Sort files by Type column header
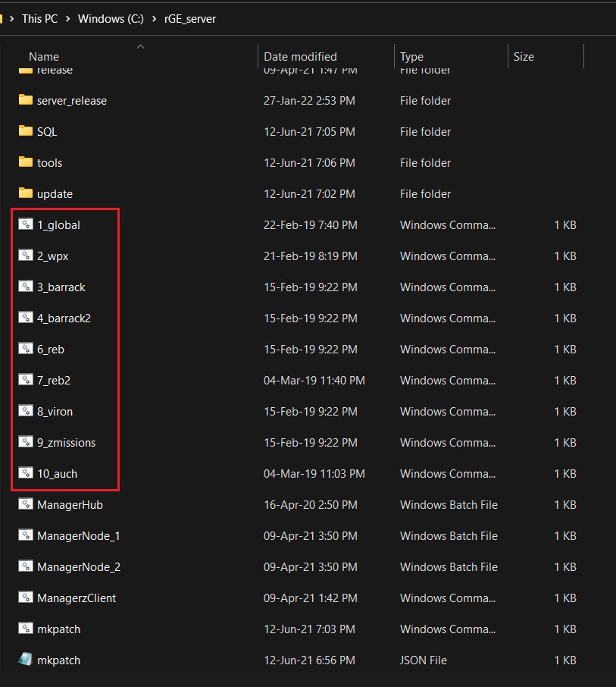The image size is (616, 687). [x=411, y=57]
